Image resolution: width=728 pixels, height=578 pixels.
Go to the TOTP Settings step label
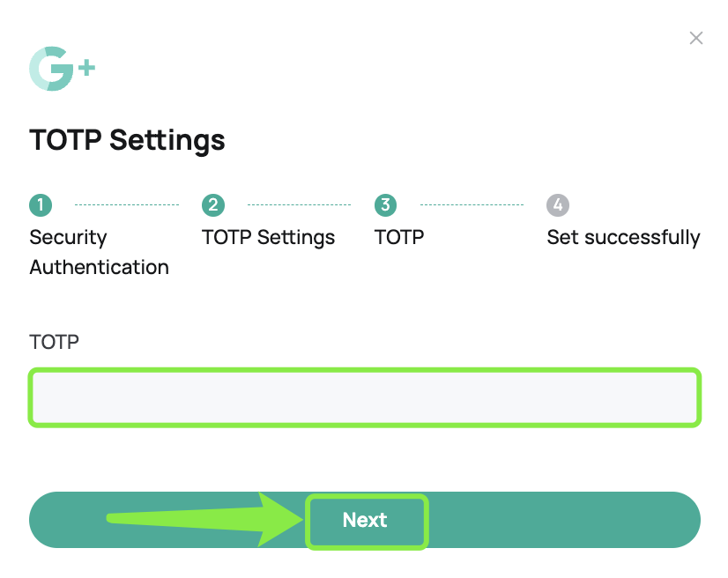coord(268,237)
